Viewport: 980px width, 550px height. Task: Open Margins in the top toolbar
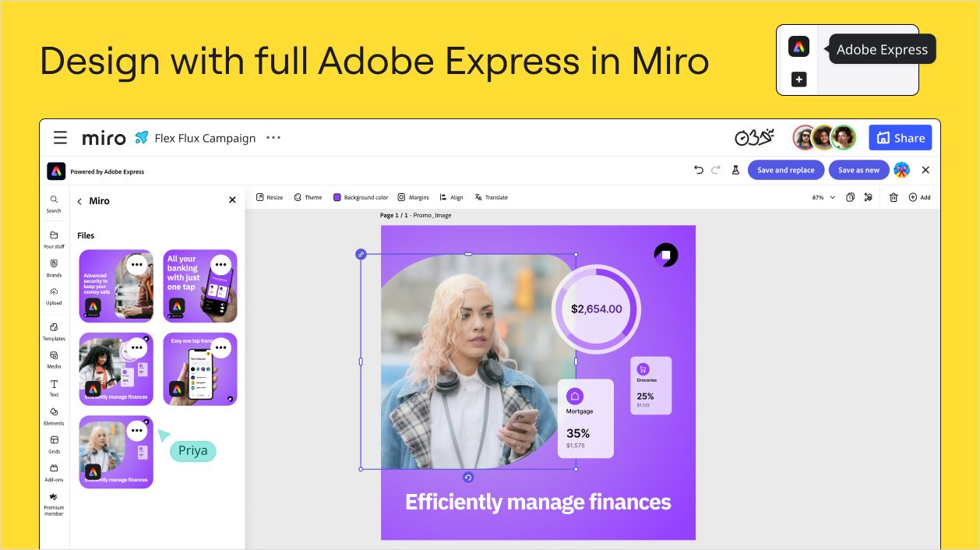(413, 198)
